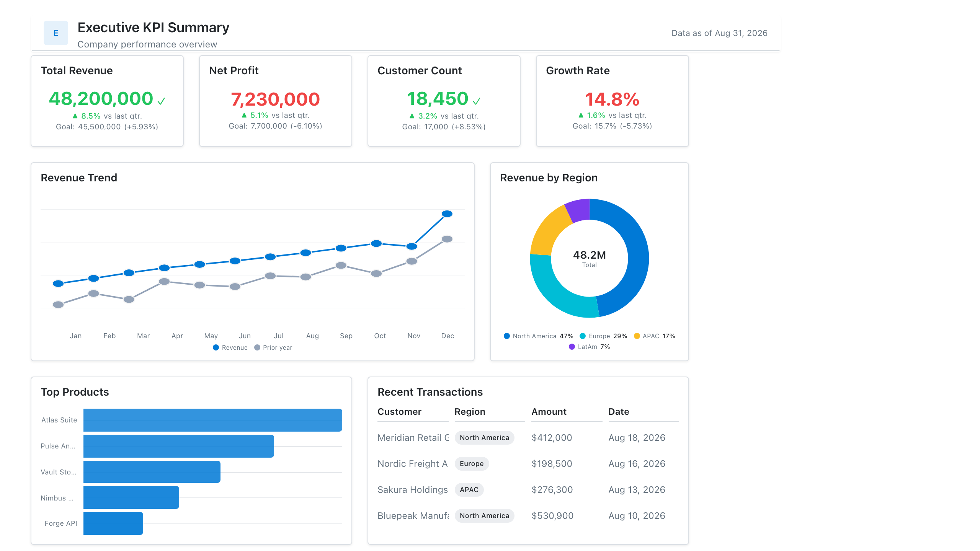Click the purple LatAm donut segment
Screen dimensions: 980x551
579,210
